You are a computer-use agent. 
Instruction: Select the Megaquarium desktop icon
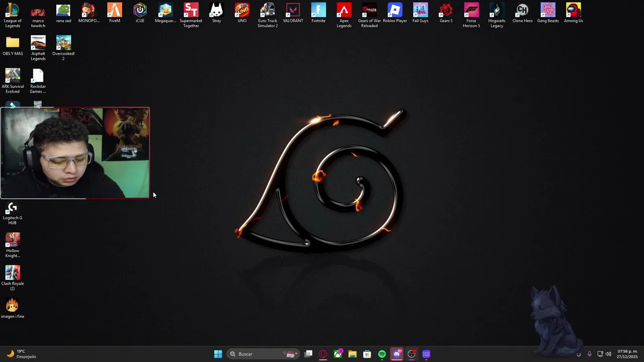coord(166,13)
